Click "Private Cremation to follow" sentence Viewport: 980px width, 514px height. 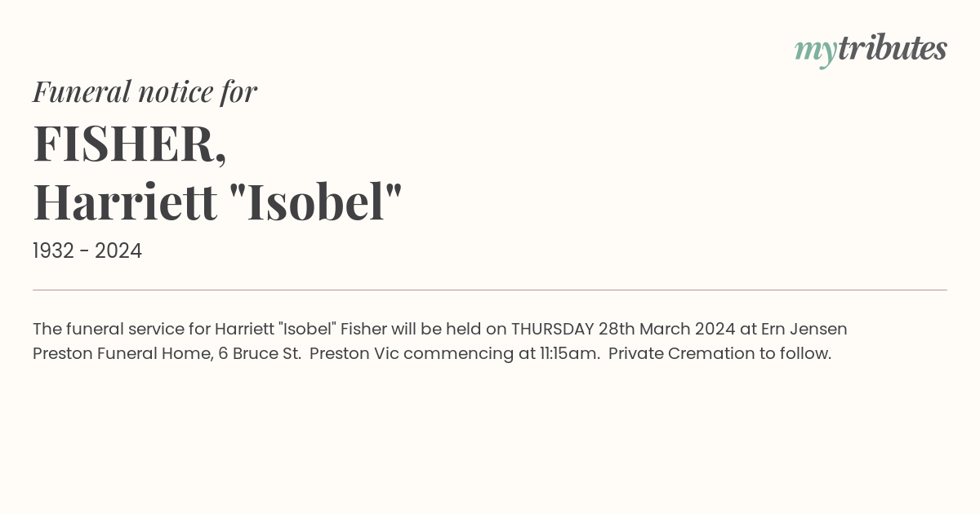[x=719, y=354]
